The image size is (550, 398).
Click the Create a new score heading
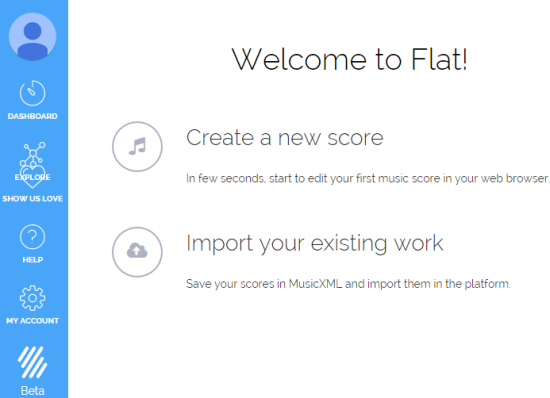[x=284, y=137]
